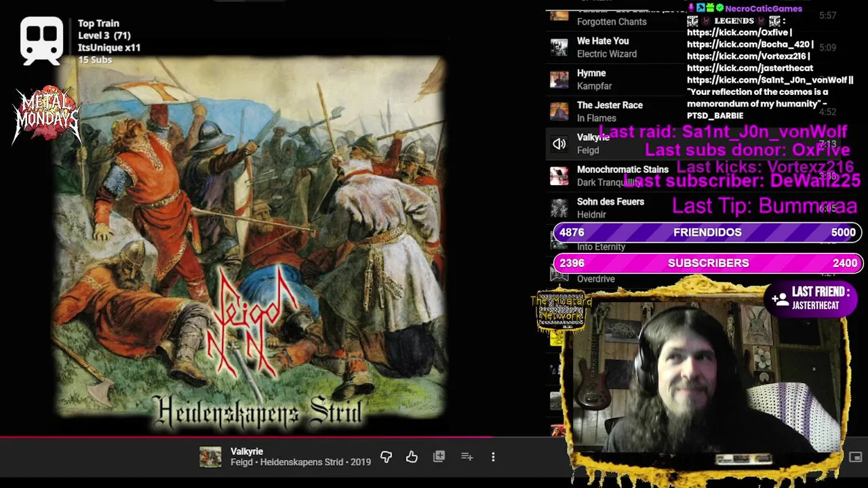Viewport: 868px width, 488px height.
Task: Click the Overdrive queue entry
Action: [x=596, y=279]
